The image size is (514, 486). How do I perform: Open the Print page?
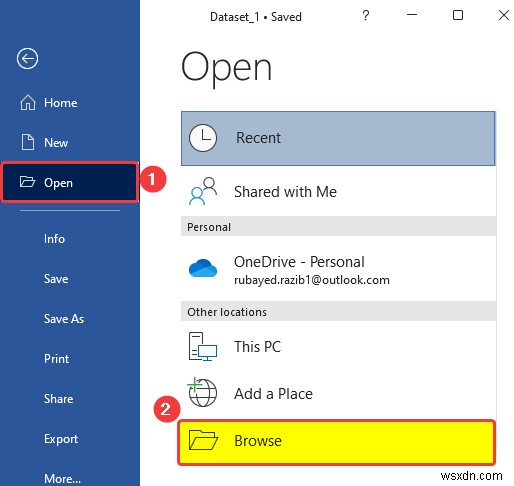click(57, 359)
